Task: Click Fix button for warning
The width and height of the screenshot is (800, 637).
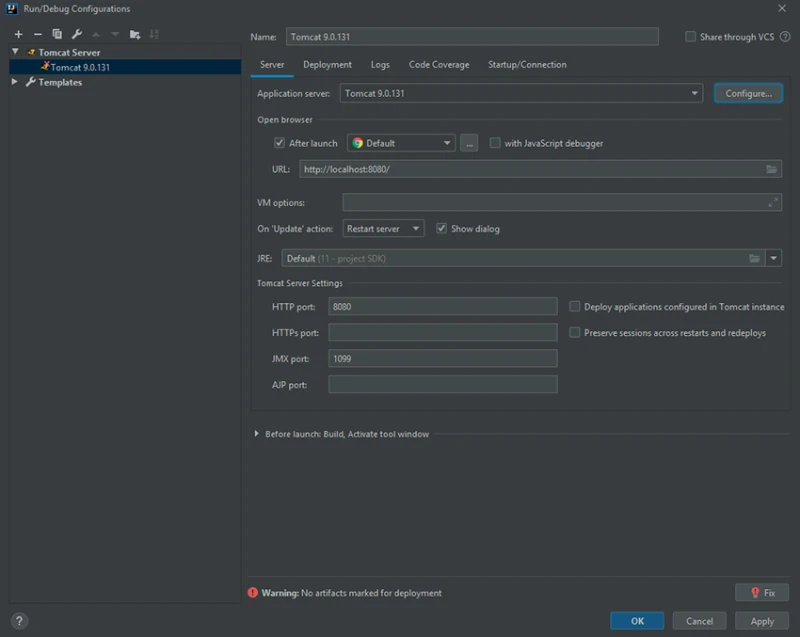Action: pos(762,593)
